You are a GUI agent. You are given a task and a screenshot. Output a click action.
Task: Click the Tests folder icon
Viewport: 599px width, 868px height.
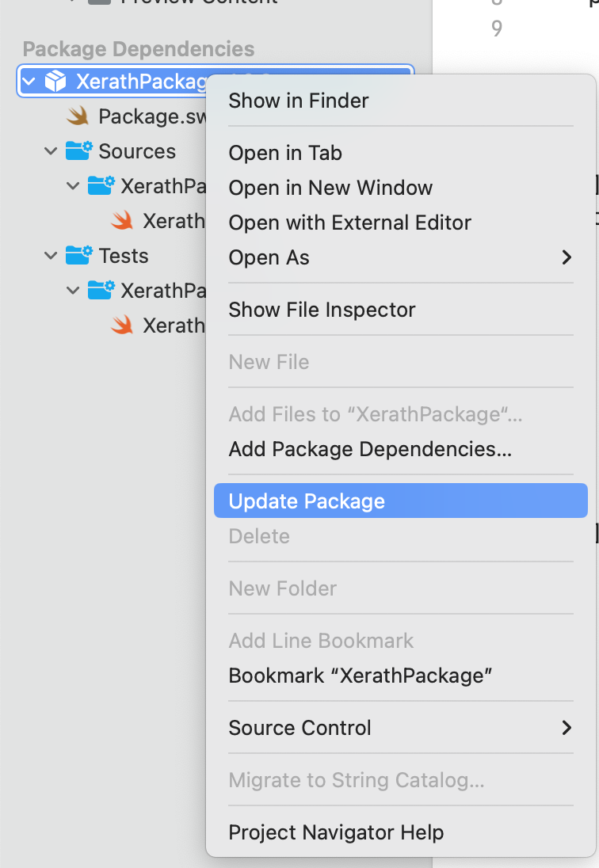coord(78,255)
